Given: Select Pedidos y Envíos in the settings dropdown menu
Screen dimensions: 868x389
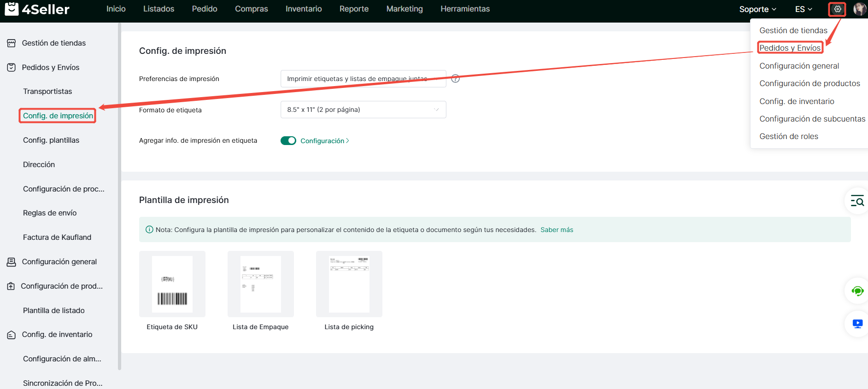Looking at the screenshot, I should (x=790, y=48).
